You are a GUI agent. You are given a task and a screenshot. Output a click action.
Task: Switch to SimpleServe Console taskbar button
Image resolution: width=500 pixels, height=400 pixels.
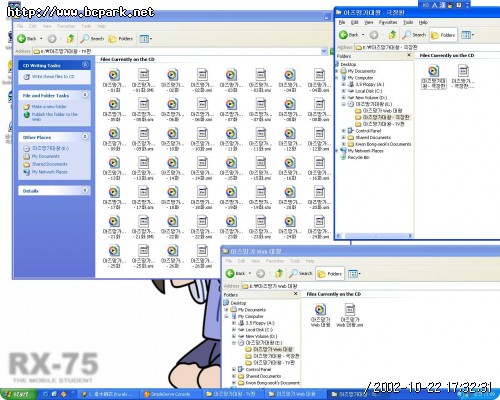(x=170, y=394)
